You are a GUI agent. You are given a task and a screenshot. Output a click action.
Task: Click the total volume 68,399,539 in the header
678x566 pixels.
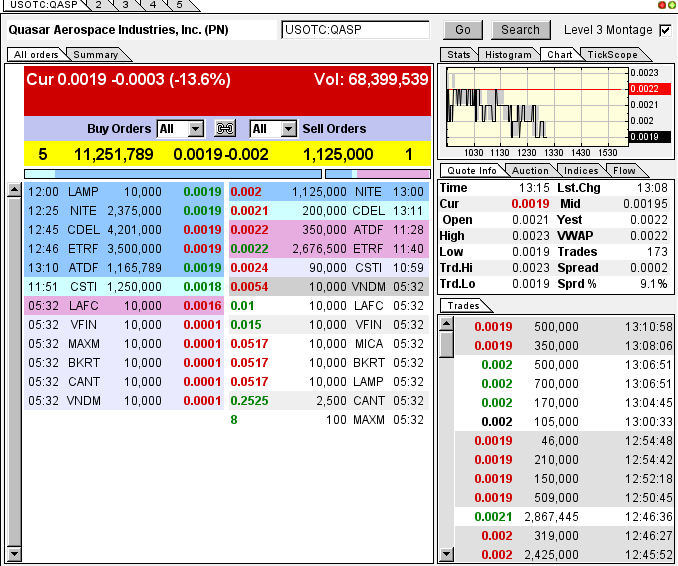click(x=371, y=80)
